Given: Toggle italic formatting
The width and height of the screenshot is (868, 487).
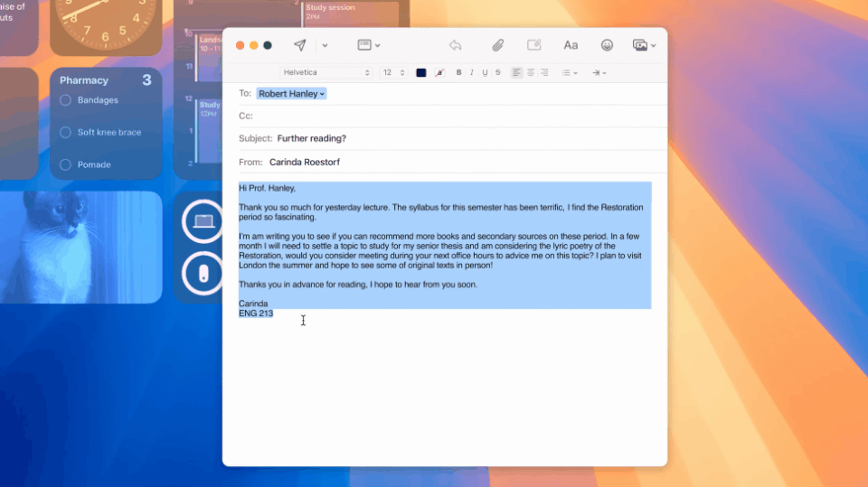Looking at the screenshot, I should click(x=471, y=72).
